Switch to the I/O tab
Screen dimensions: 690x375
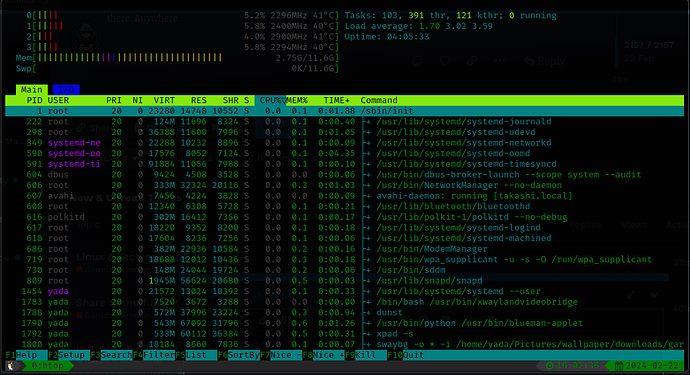[66, 90]
